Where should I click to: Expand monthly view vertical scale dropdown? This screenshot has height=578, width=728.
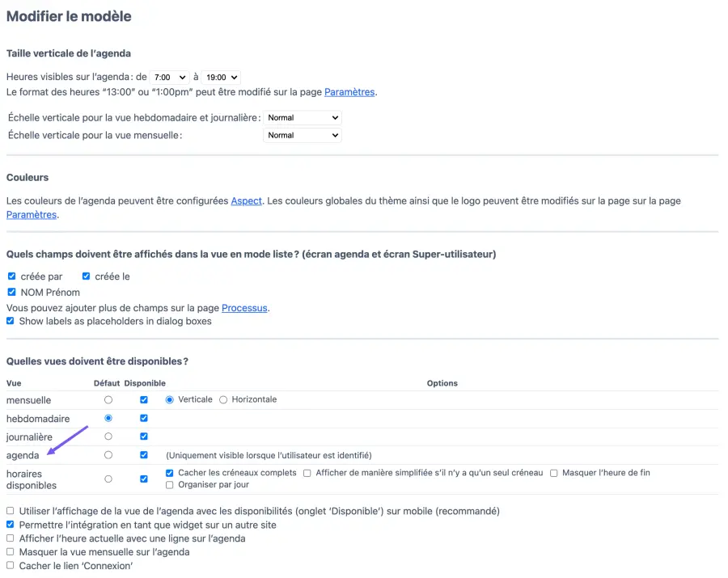tap(303, 136)
